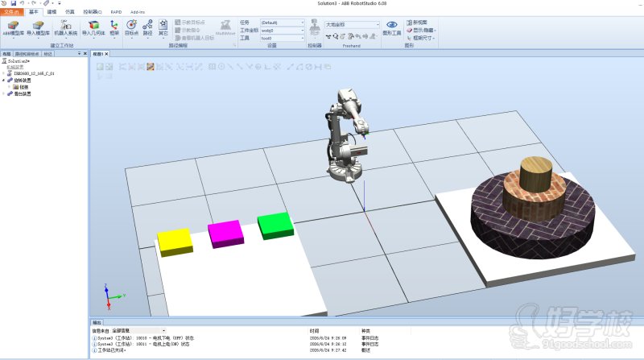This screenshot has width=644, height=360.
Task: Switch to the Controller ribbon tab
Action: pyautogui.click(x=93, y=12)
